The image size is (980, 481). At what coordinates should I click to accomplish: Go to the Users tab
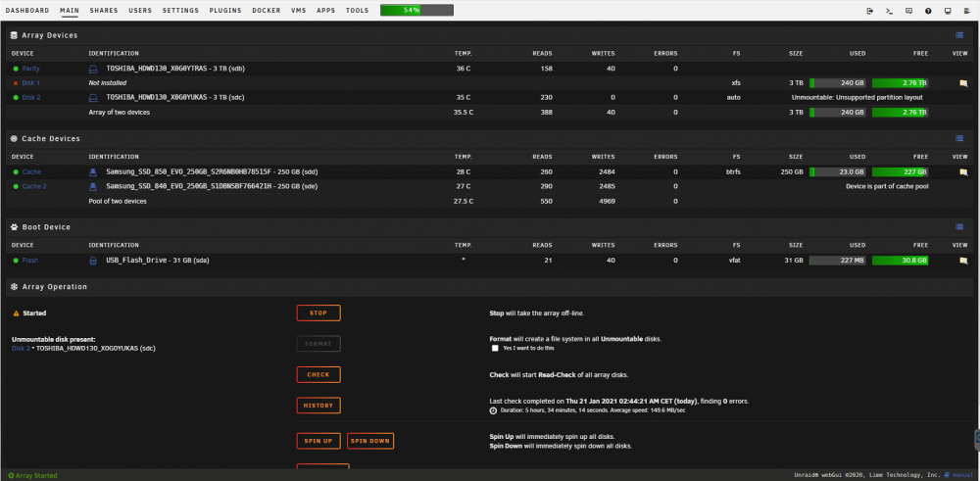pyautogui.click(x=140, y=11)
